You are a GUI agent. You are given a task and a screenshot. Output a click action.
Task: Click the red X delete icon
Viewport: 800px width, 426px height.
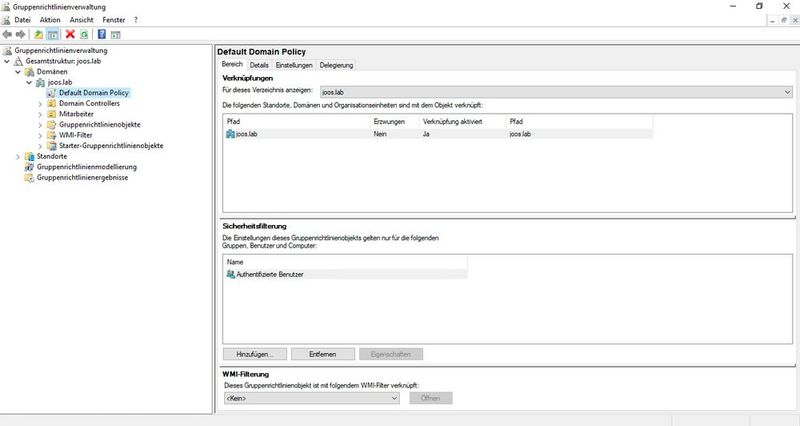point(70,34)
